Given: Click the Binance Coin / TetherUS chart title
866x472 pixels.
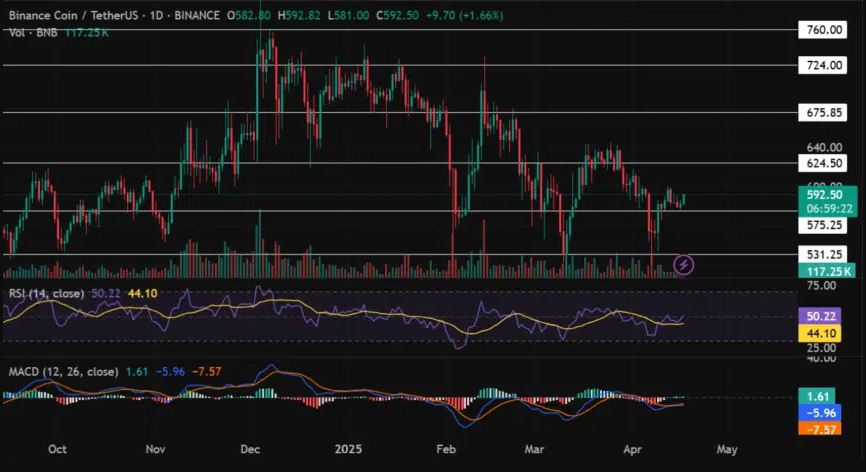Looking at the screenshot, I should [x=65, y=16].
